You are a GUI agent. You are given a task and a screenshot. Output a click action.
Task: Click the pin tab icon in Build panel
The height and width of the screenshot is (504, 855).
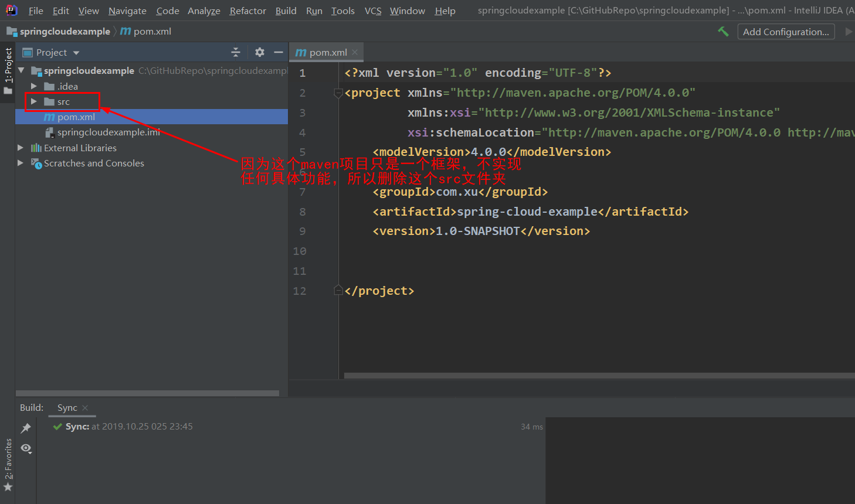tap(26, 428)
